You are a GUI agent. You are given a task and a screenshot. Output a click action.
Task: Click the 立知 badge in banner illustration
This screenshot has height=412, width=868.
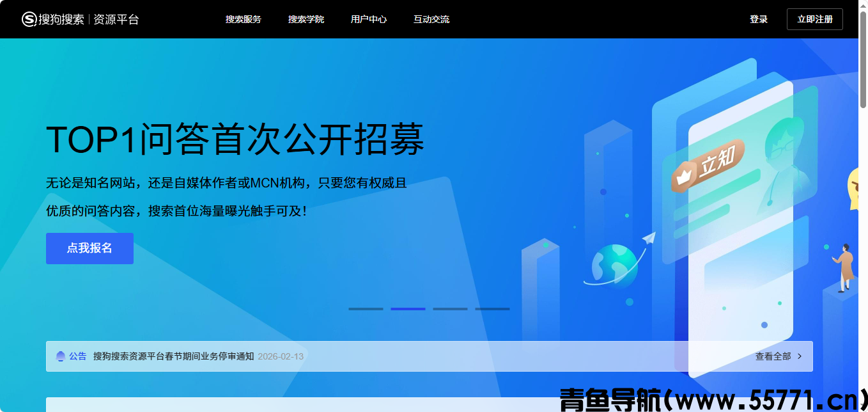(x=708, y=166)
